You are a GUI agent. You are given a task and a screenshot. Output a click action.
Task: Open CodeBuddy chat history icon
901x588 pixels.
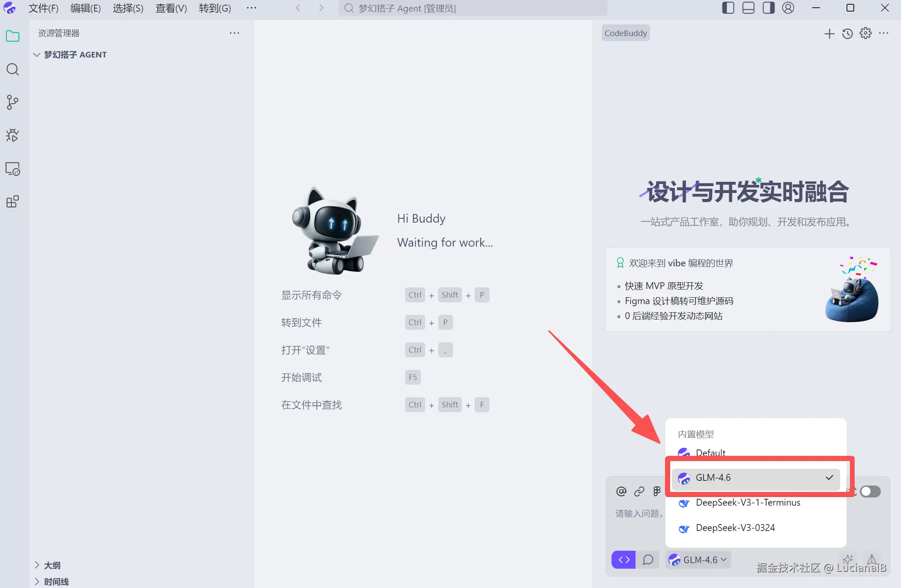[847, 33]
